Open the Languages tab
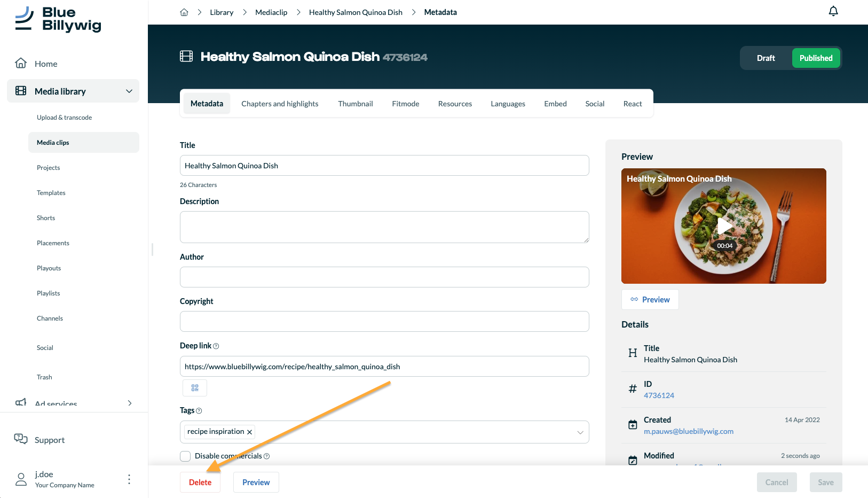The height and width of the screenshot is (498, 868). pos(508,104)
